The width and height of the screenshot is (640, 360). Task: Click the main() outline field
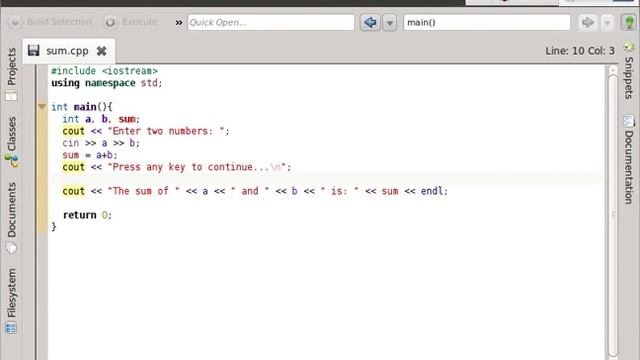click(487, 22)
